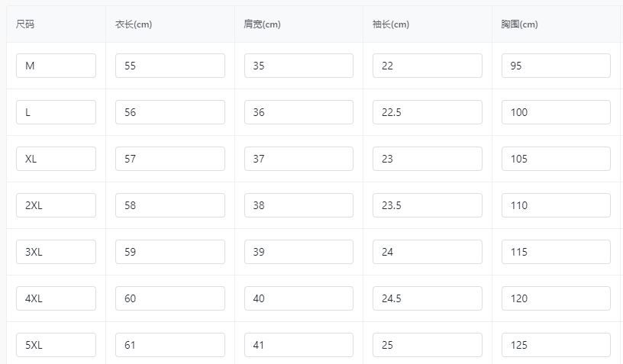Edit the garment length field showing 55
This screenshot has height=364, width=623.
[170, 66]
